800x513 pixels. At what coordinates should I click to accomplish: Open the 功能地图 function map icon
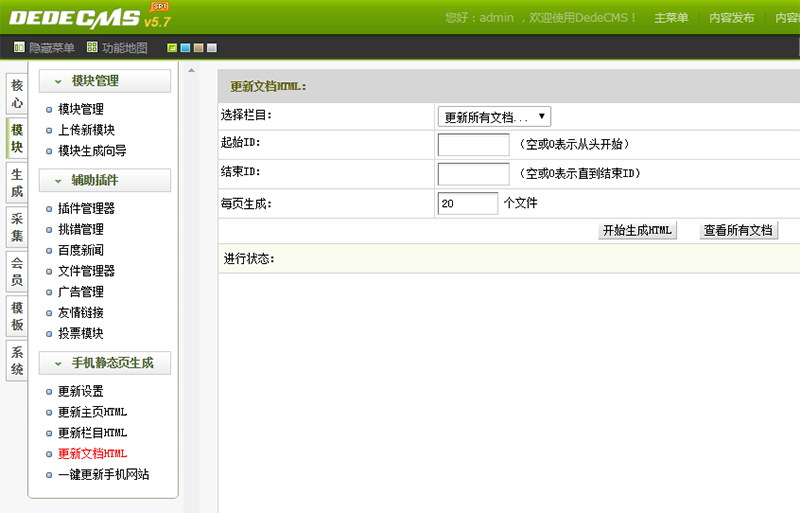coord(93,48)
